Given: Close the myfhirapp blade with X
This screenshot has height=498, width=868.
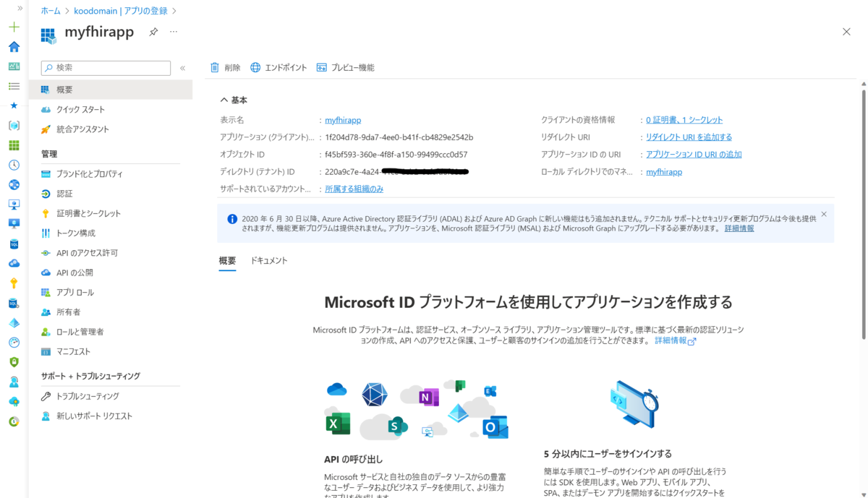Looking at the screenshot, I should 846,32.
